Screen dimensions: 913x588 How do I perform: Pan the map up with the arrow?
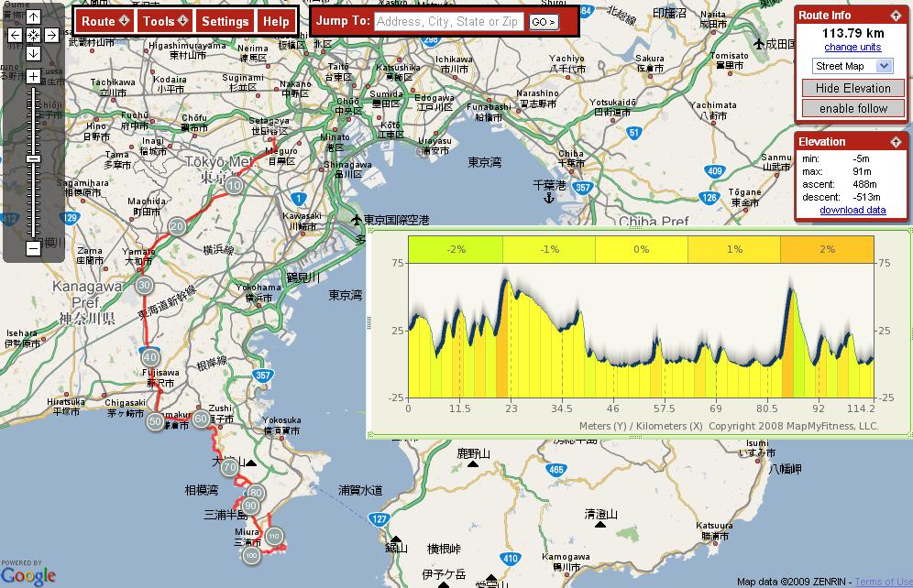click(x=33, y=17)
